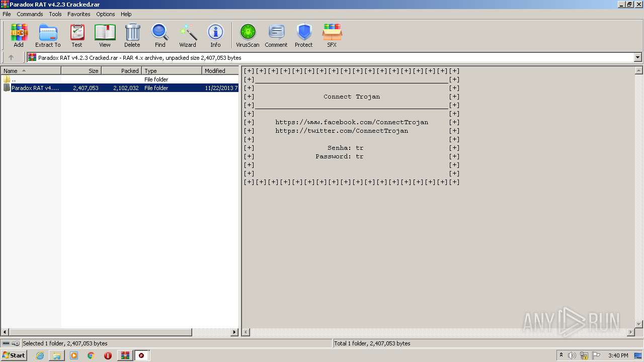
Task: Click the Extract To icon
Action: (48, 35)
